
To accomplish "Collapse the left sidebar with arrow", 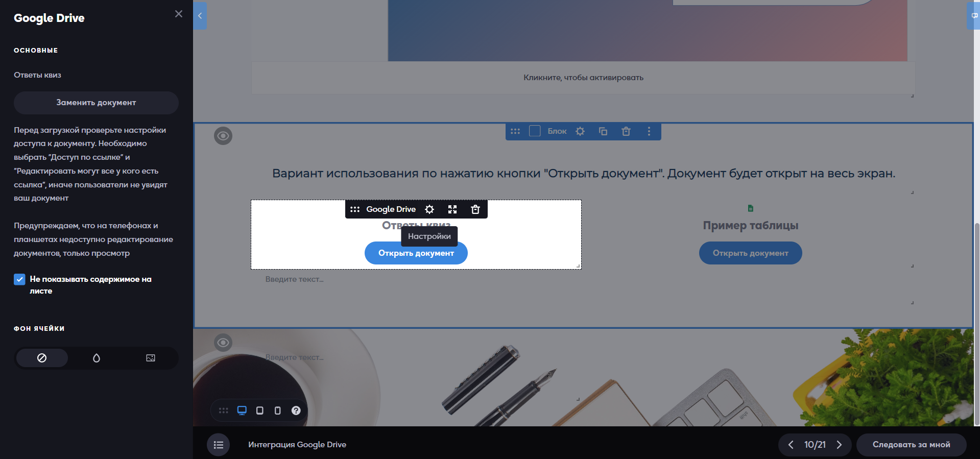I will [x=200, y=15].
